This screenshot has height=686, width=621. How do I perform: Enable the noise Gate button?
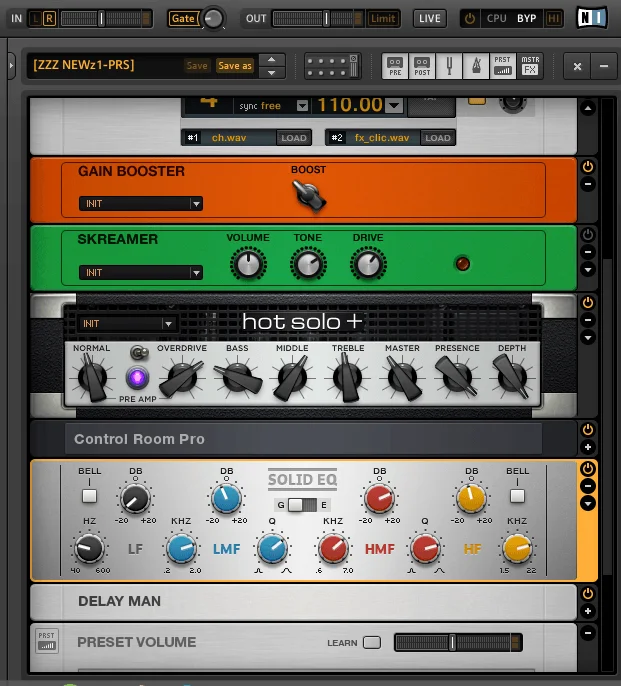click(x=183, y=18)
